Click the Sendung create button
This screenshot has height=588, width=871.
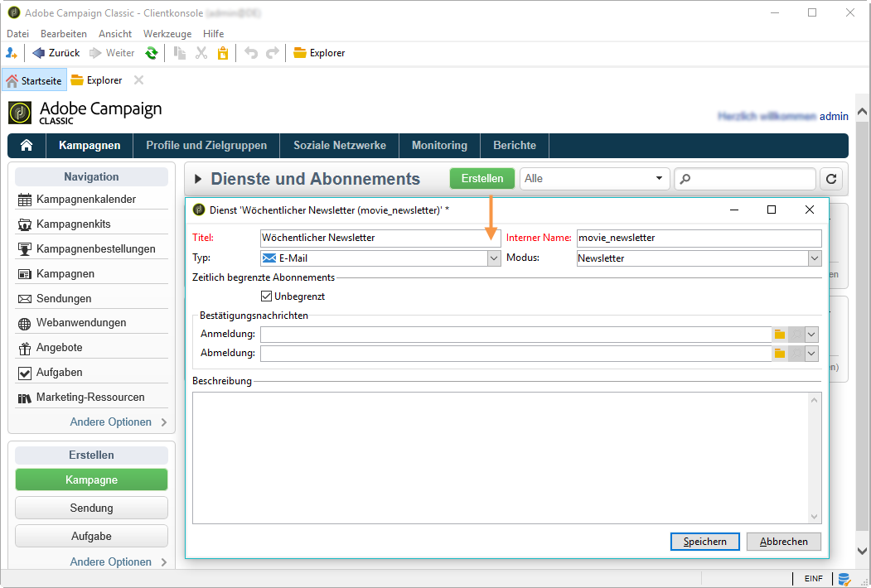click(x=92, y=508)
